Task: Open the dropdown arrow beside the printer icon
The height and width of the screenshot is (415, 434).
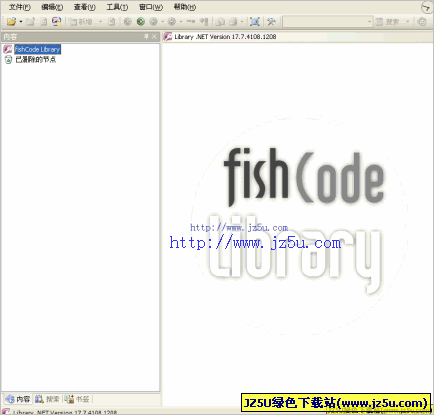Action: [x=242, y=22]
